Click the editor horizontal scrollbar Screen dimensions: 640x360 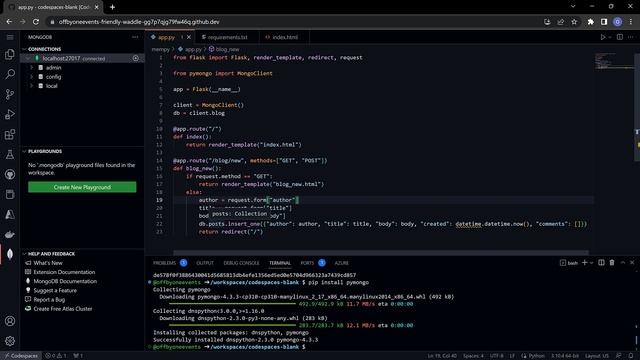pyautogui.click(x=381, y=253)
